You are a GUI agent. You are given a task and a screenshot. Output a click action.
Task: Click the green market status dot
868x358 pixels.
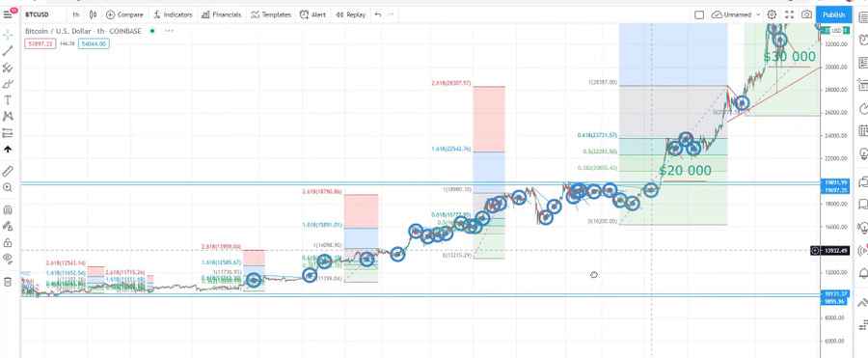pos(152,31)
